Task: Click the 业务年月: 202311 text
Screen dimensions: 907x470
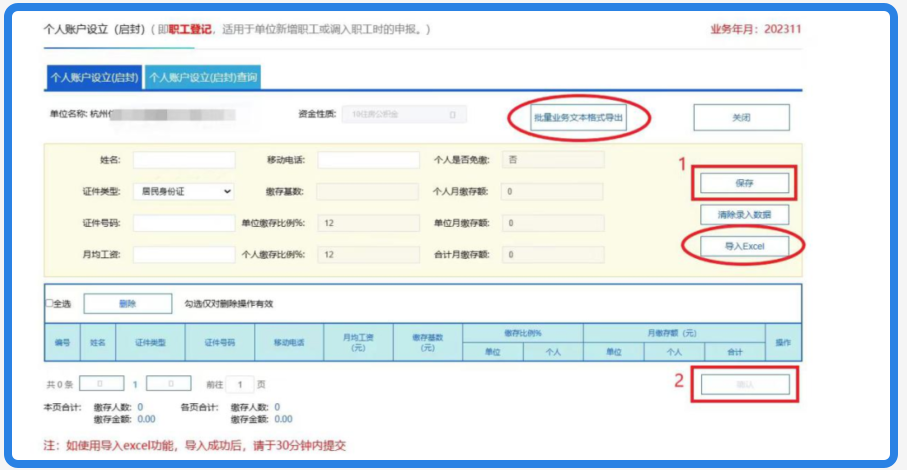Action: (x=755, y=29)
